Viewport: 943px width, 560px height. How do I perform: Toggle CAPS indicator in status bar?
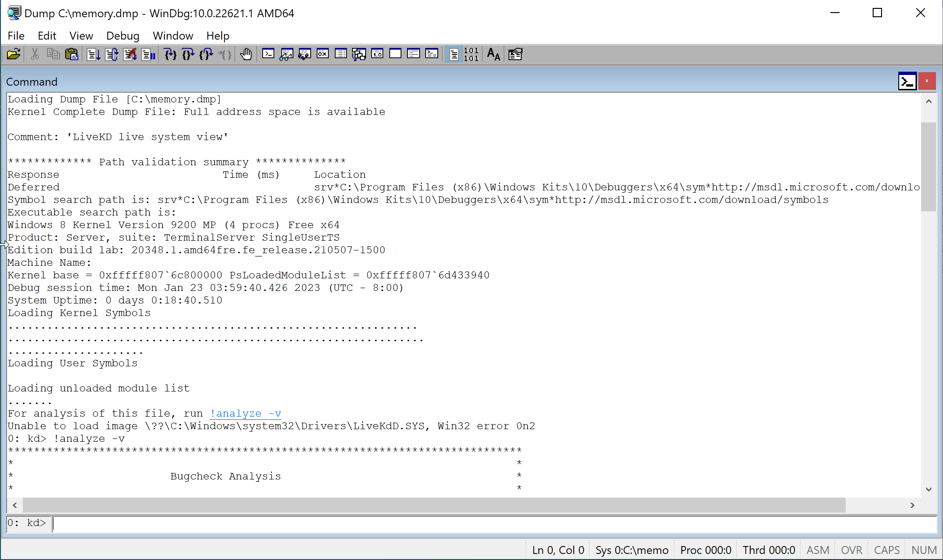pos(887,550)
